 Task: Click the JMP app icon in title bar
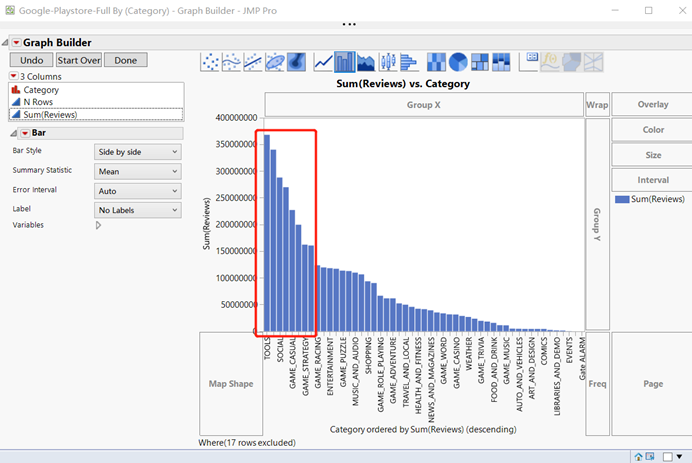point(10,10)
